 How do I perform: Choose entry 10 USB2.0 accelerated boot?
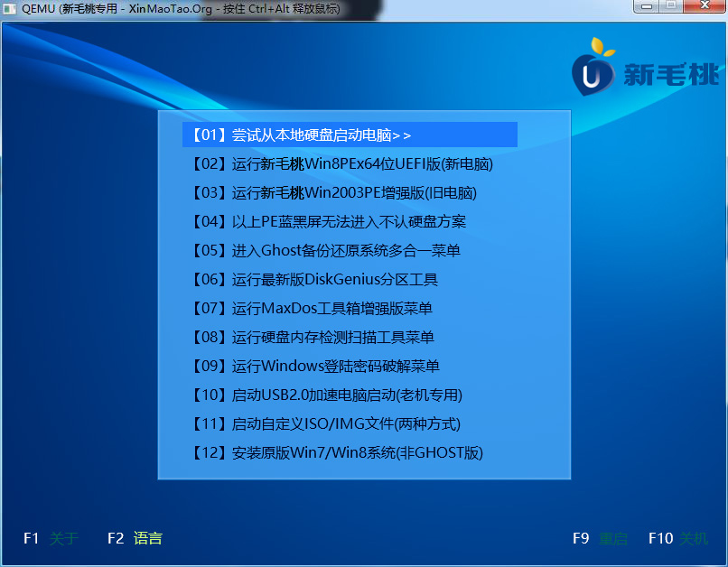tap(327, 395)
